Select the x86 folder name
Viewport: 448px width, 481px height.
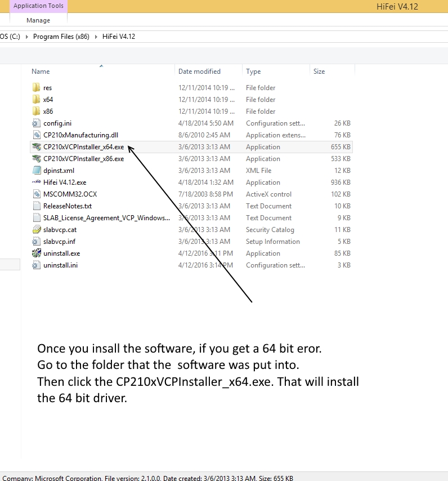coord(48,112)
